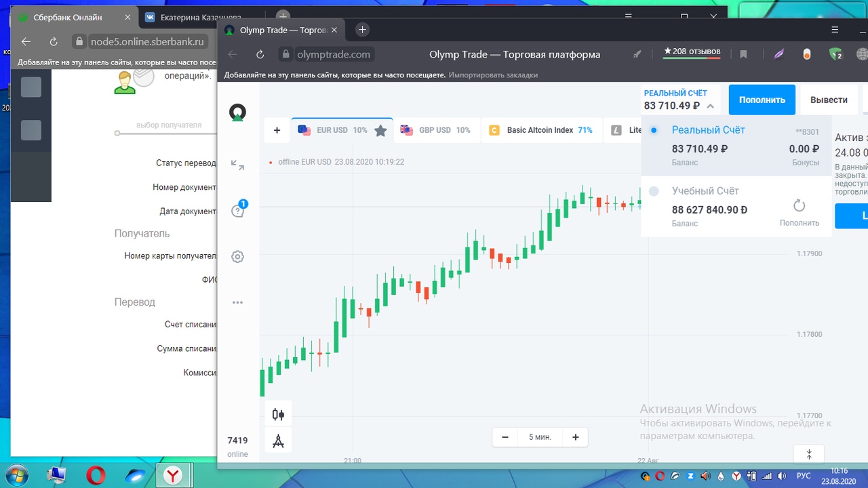Image resolution: width=868 pixels, height=488 pixels.
Task: Open platform settings gear icon
Action: 237,257
